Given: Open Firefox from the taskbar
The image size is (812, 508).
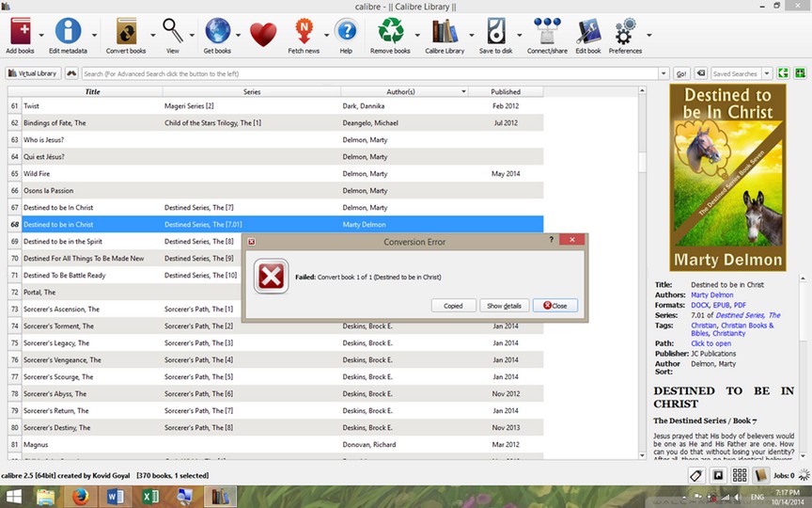Looking at the screenshot, I should point(80,497).
